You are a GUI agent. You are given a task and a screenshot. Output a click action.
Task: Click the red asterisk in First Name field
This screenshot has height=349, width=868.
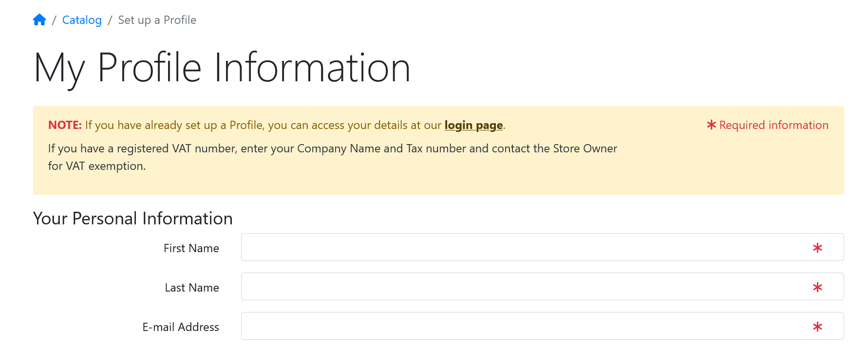click(817, 248)
